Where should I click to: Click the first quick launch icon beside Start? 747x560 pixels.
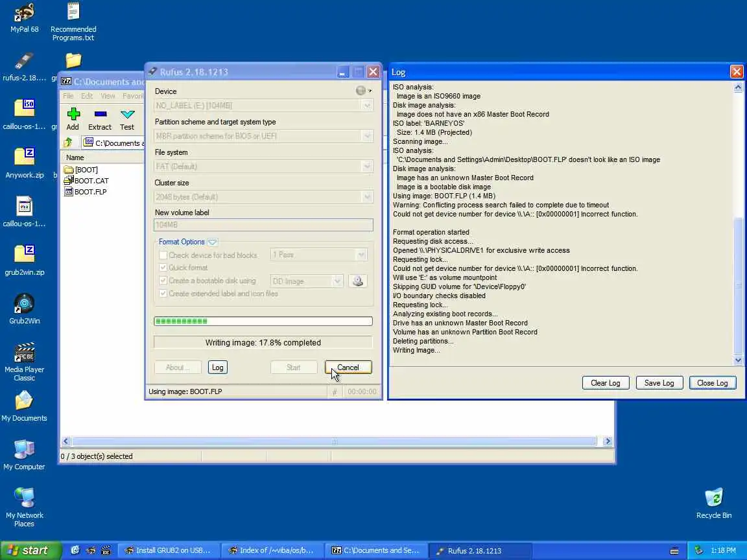pyautogui.click(x=75, y=550)
